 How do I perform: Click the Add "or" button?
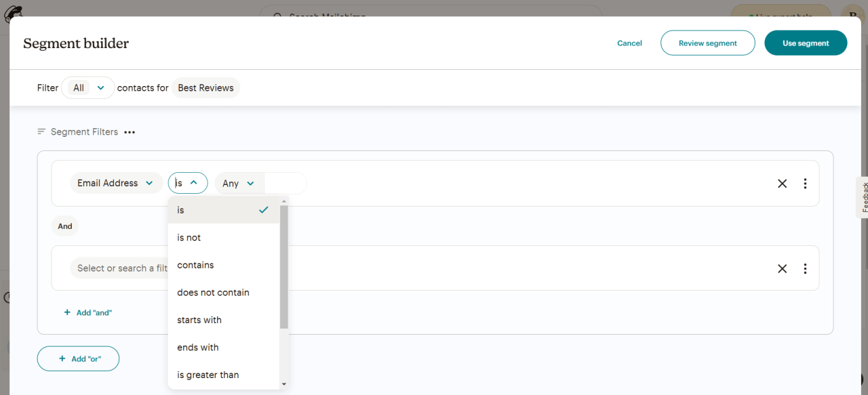(78, 358)
